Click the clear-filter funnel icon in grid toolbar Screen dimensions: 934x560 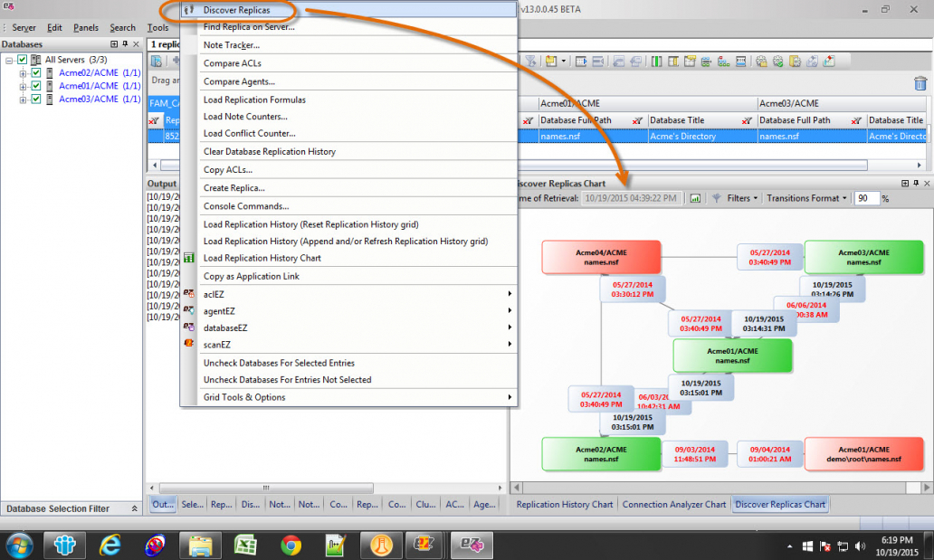(x=530, y=62)
